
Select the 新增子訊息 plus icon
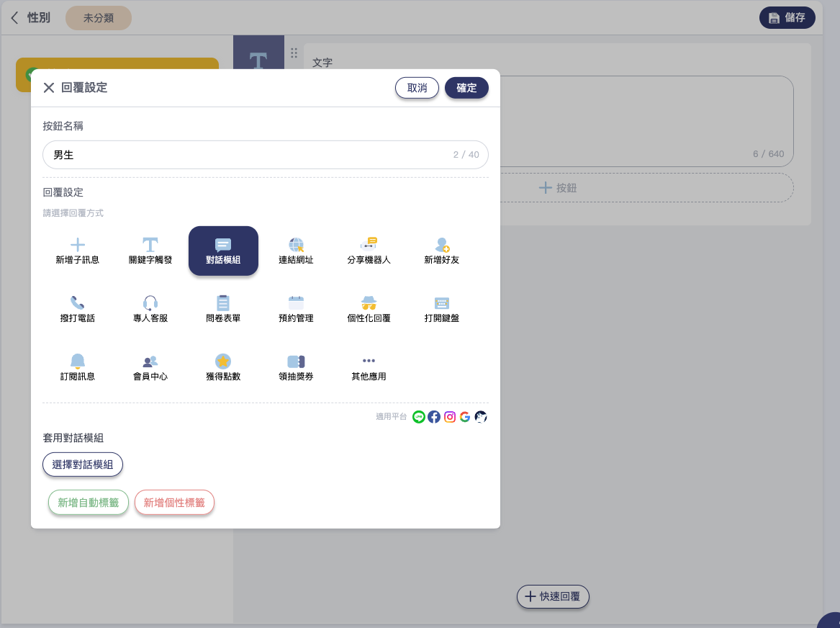point(78,246)
